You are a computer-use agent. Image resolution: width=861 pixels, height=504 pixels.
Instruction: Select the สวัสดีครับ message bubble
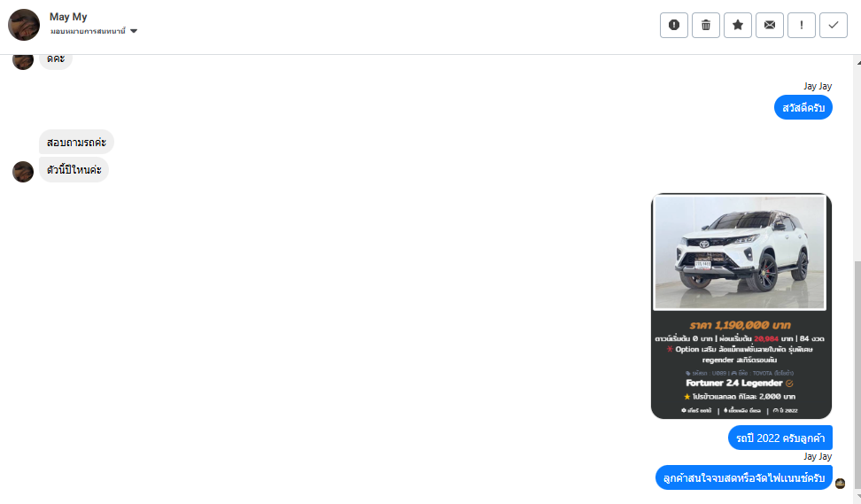(803, 107)
